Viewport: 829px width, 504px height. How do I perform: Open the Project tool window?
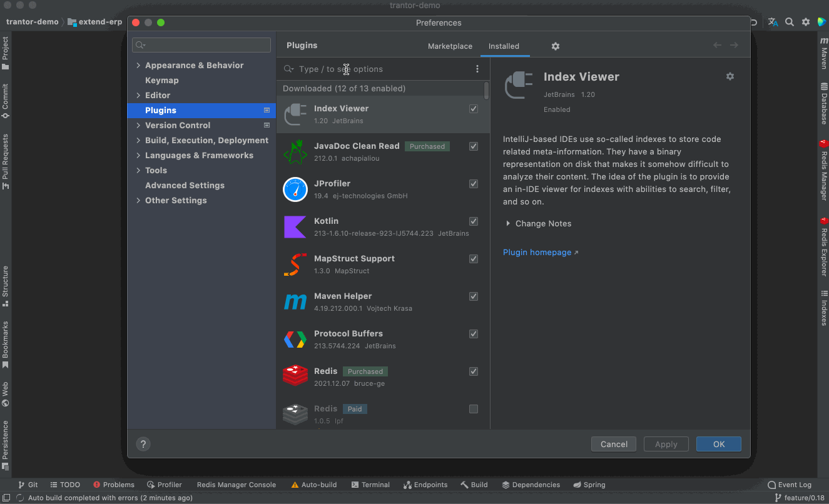tap(5, 53)
